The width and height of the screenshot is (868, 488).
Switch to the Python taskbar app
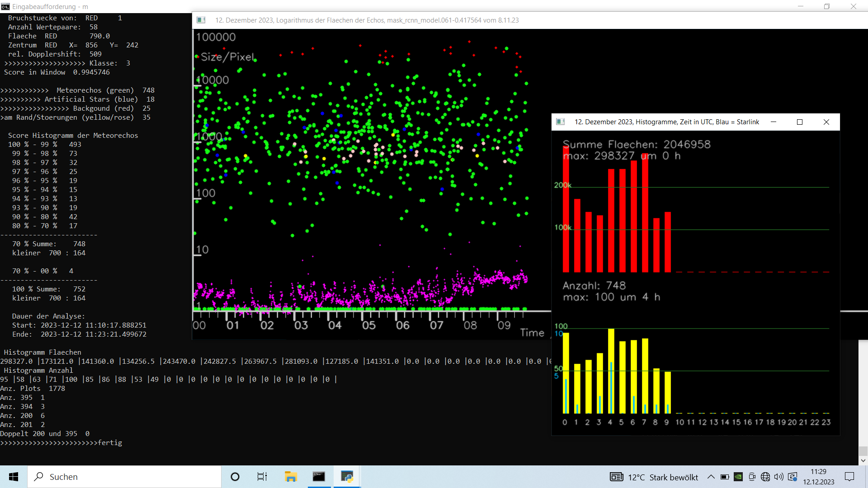pos(347,477)
